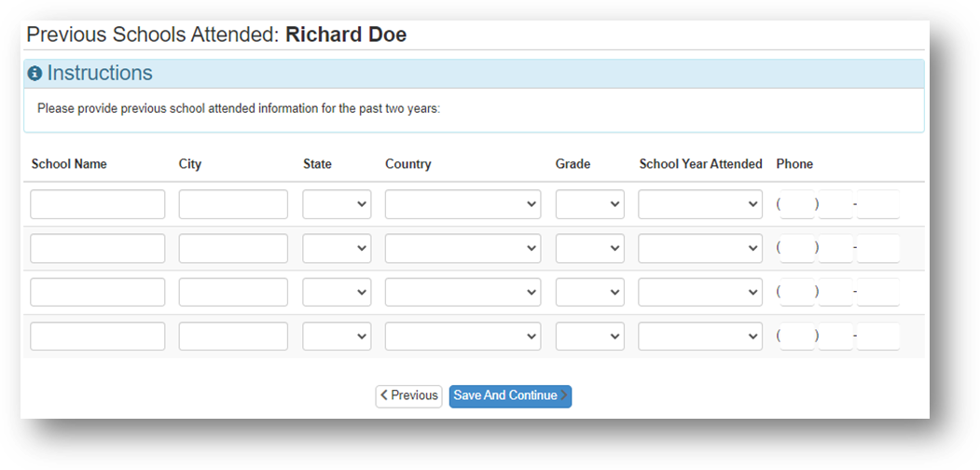Click first row phone prefix field

[x=835, y=204]
